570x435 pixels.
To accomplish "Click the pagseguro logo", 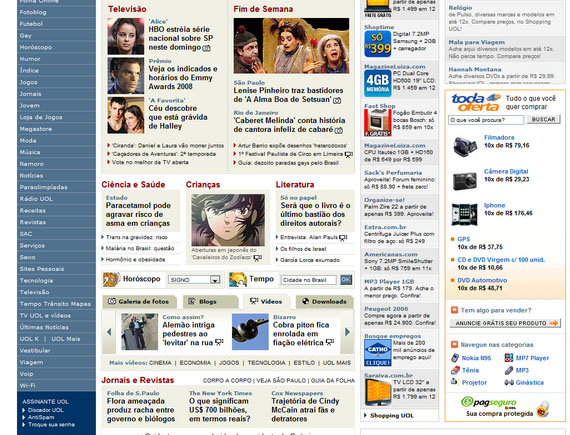I will [488, 402].
